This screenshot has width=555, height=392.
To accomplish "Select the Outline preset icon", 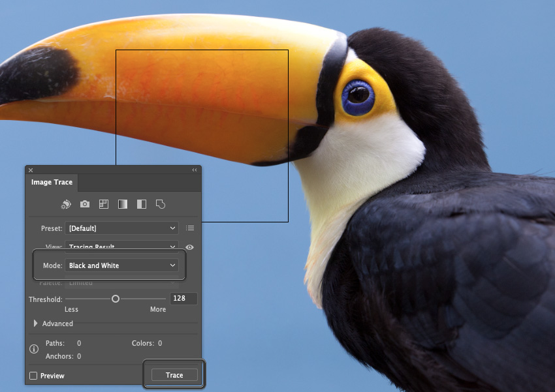I will (160, 204).
